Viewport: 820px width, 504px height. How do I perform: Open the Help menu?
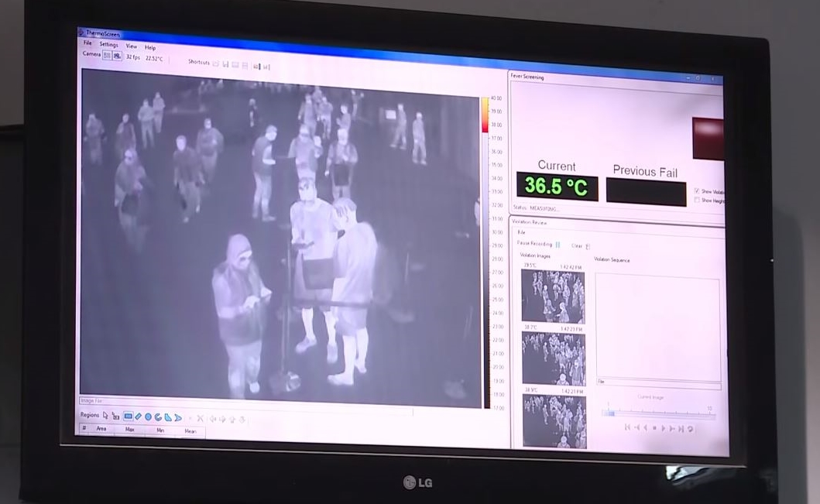pos(150,47)
